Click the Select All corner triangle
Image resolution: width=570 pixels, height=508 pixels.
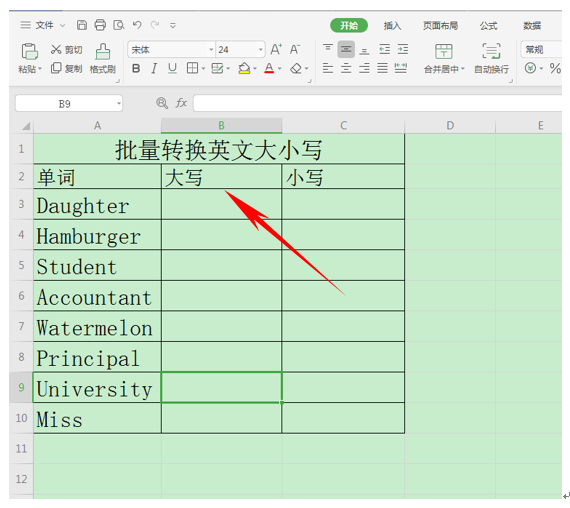pyautogui.click(x=25, y=126)
